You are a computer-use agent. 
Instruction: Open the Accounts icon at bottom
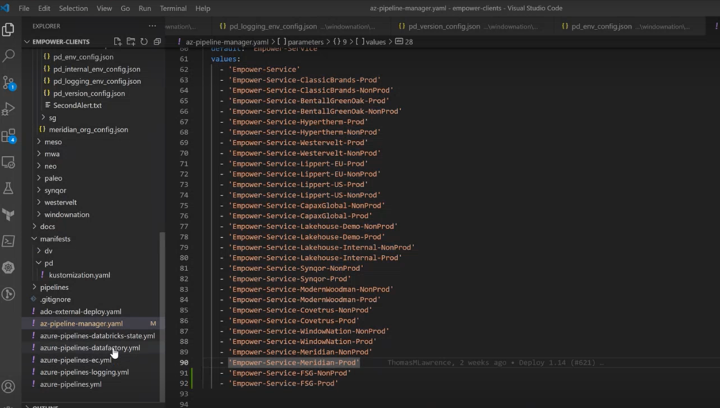pyautogui.click(x=9, y=386)
